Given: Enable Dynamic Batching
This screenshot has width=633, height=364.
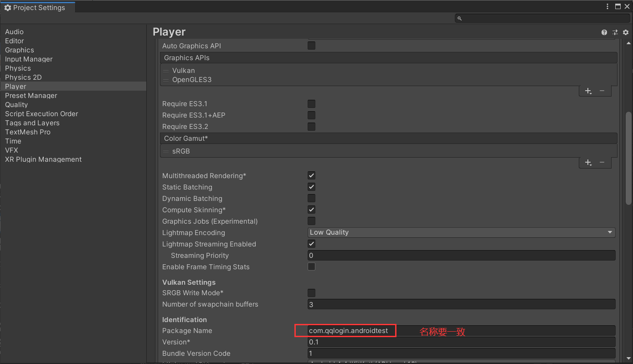Looking at the screenshot, I should click(311, 198).
